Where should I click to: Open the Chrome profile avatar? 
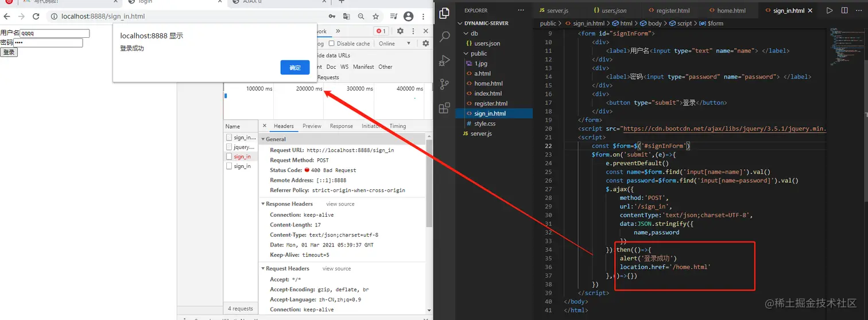coord(408,17)
